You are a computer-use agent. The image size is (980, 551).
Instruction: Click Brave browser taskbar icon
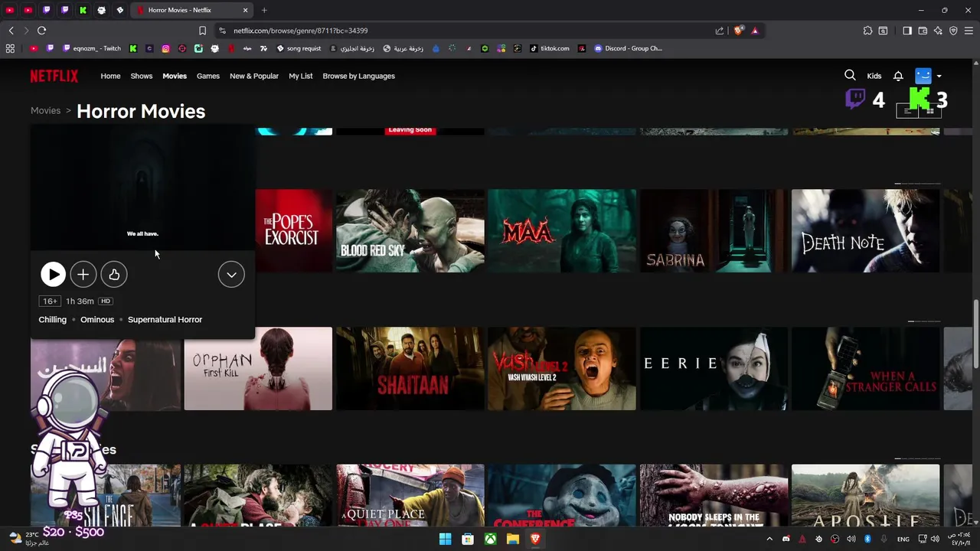click(x=535, y=539)
